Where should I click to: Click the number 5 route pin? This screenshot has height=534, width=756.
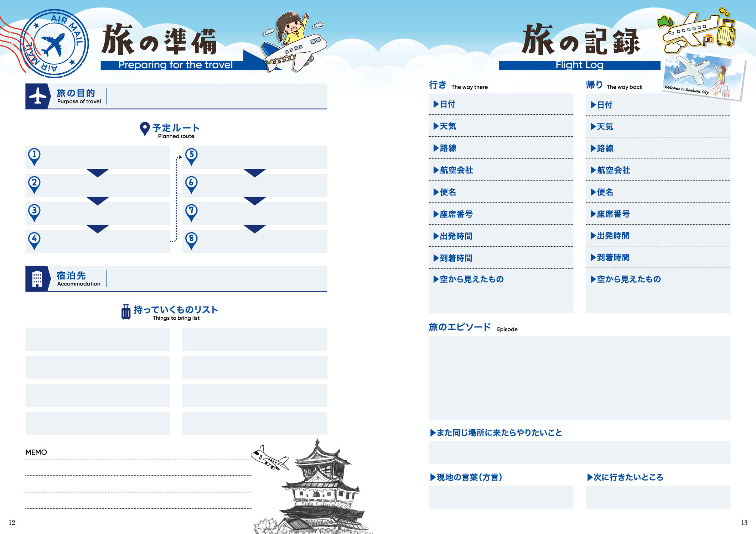pyautogui.click(x=191, y=156)
